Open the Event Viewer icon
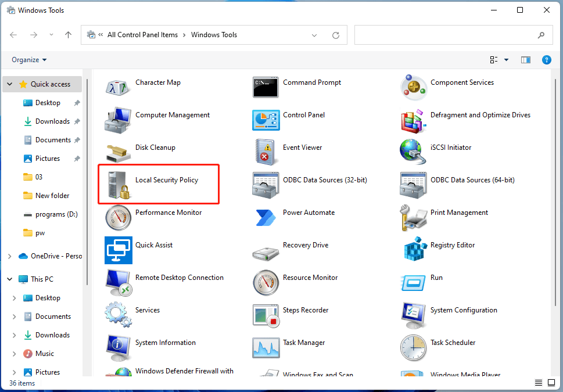Screen dimensions: 563x392 click(x=266, y=153)
